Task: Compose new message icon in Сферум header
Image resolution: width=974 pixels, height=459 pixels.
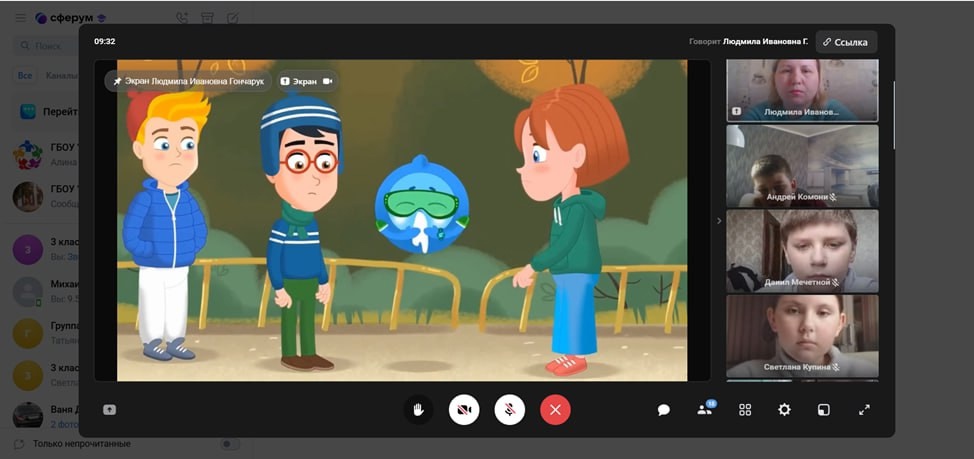Action: [x=232, y=18]
